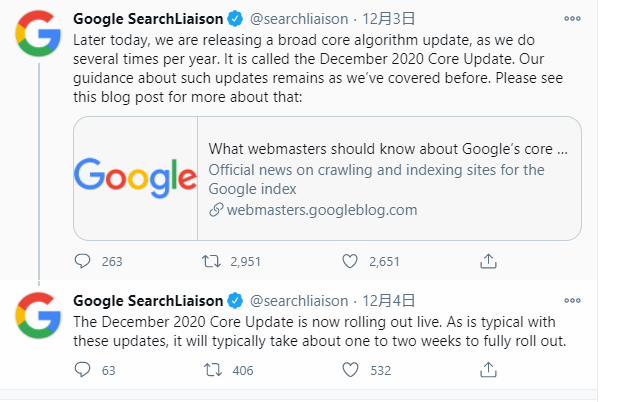
Task: Like the December 4 rollout tweet
Action: pyautogui.click(x=350, y=371)
